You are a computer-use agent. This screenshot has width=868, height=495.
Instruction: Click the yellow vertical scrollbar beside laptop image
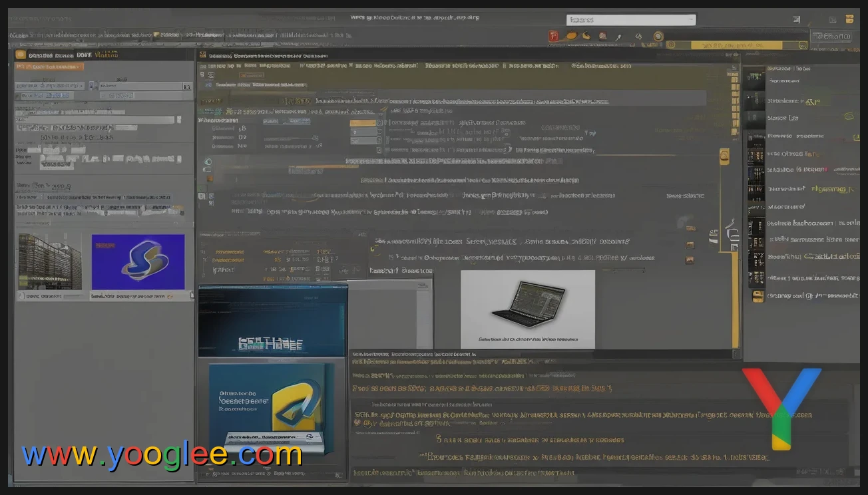[735, 299]
